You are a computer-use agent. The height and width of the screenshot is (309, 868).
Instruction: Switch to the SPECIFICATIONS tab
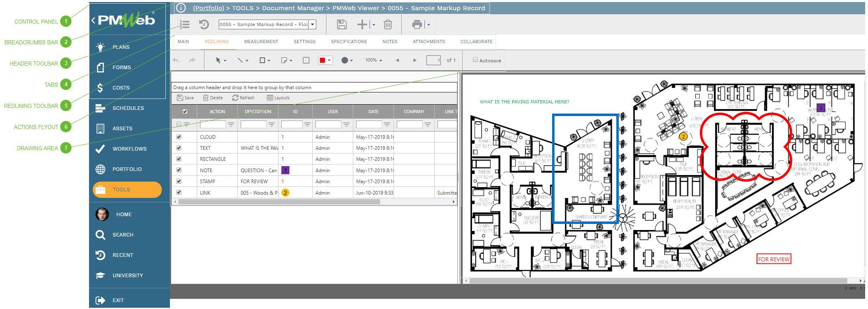(x=349, y=42)
